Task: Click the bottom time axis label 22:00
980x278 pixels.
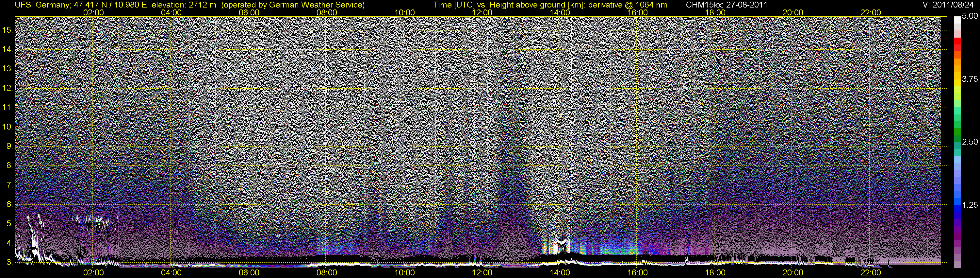Action: pos(871,273)
